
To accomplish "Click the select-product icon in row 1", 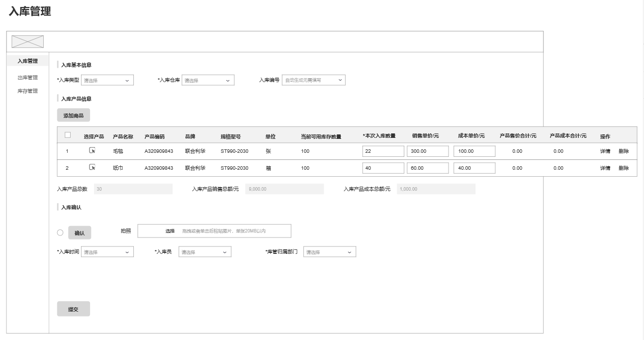I will [92, 151].
